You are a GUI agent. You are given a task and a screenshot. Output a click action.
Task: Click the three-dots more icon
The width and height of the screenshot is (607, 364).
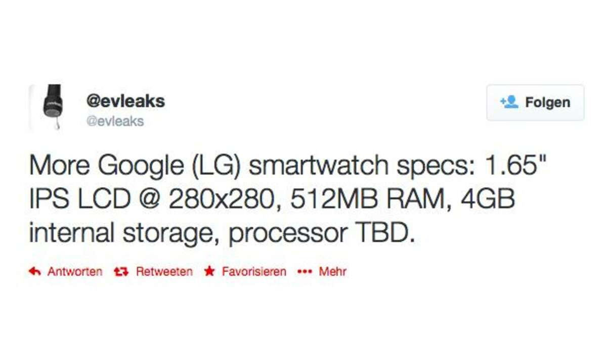pyautogui.click(x=305, y=272)
